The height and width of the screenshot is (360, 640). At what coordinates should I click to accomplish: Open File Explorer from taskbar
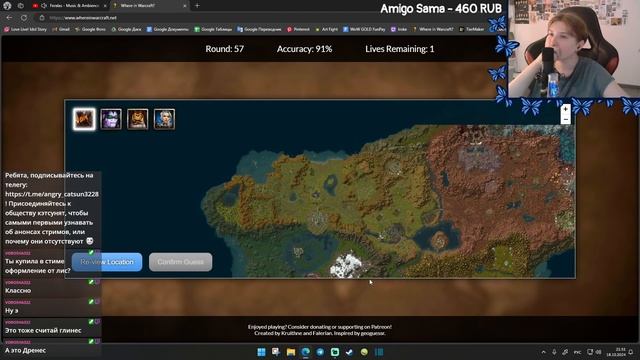click(291, 352)
